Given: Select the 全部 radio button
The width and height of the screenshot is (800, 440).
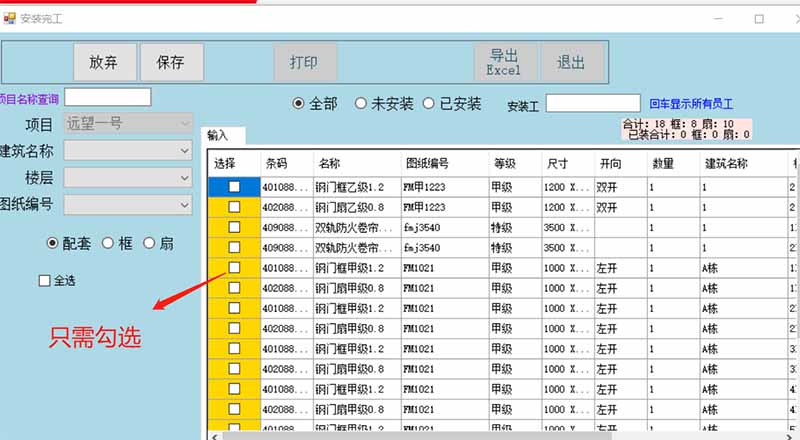Looking at the screenshot, I should (298, 104).
